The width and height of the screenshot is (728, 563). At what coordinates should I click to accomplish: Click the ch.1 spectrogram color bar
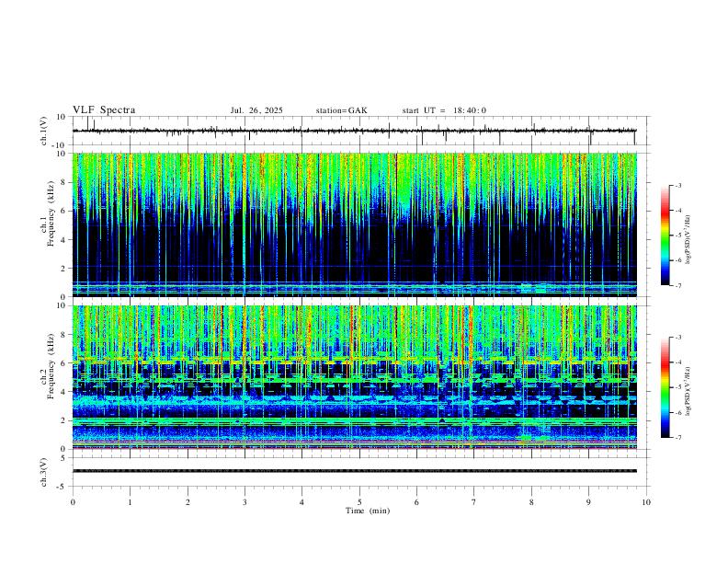(x=665, y=236)
